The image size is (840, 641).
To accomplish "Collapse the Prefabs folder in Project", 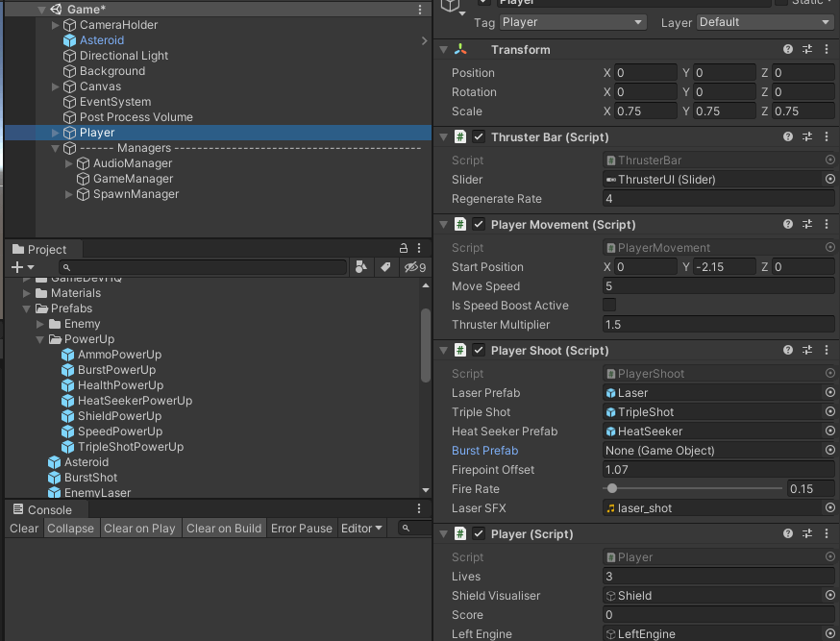I will [x=26, y=308].
